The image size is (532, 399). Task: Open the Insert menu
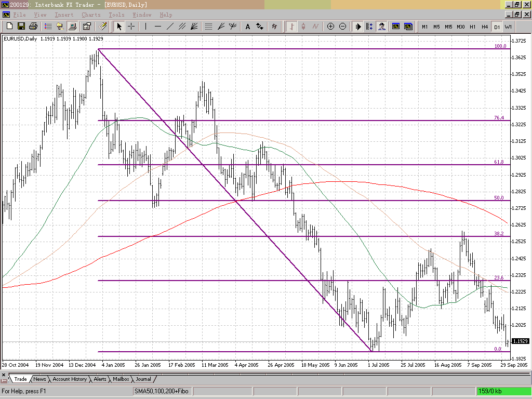(x=64, y=15)
